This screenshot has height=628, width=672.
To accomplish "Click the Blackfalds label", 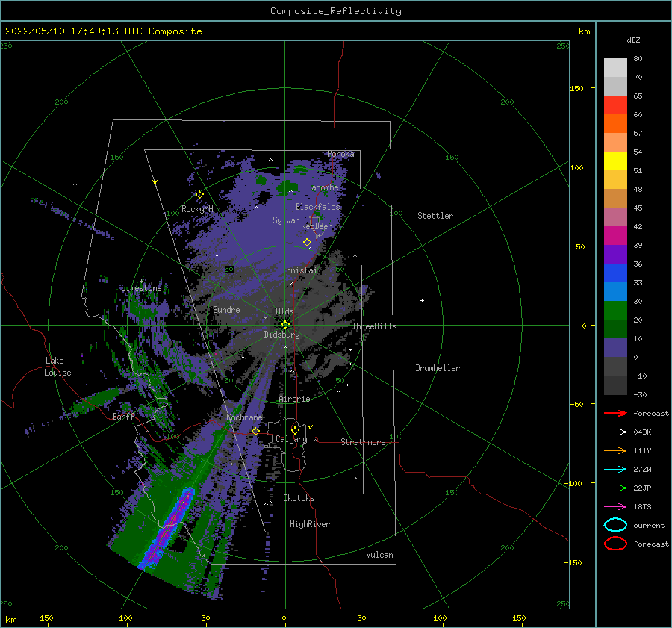I will tap(317, 207).
